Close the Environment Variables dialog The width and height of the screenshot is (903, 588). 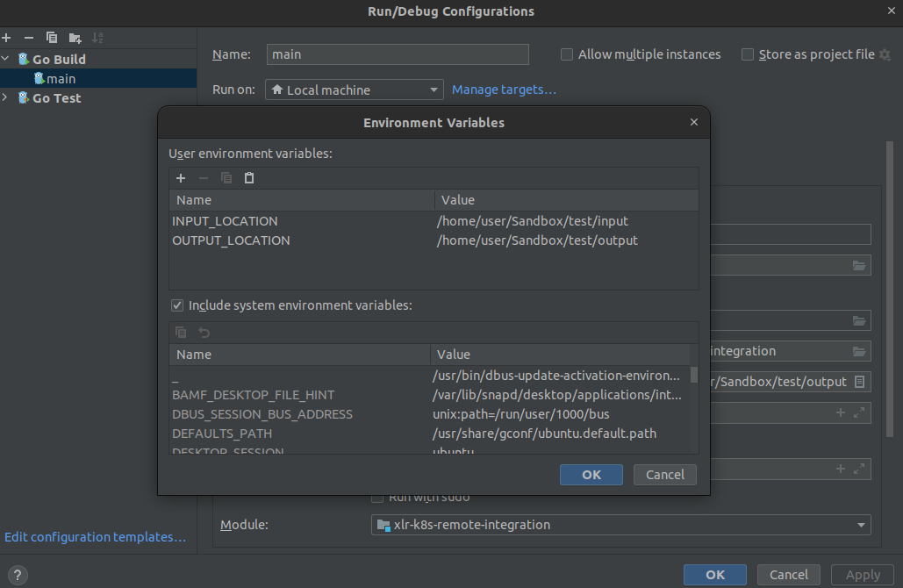[x=694, y=122]
